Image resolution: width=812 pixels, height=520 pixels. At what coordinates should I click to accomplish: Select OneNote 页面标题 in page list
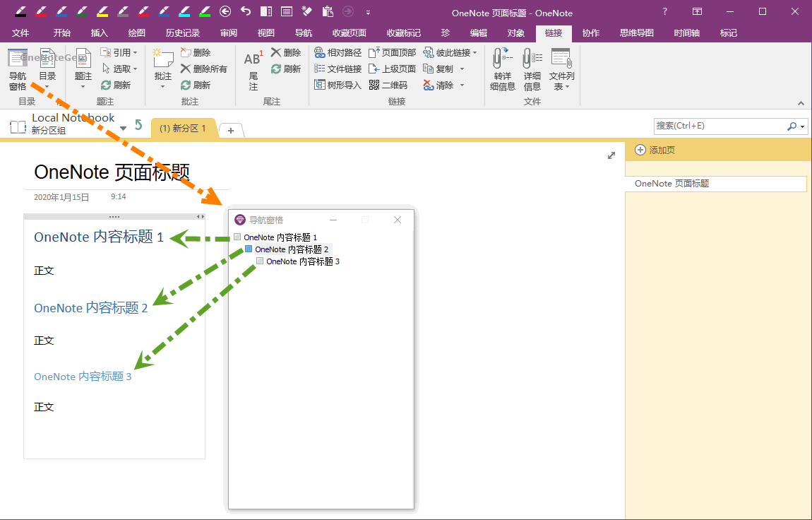coord(716,184)
